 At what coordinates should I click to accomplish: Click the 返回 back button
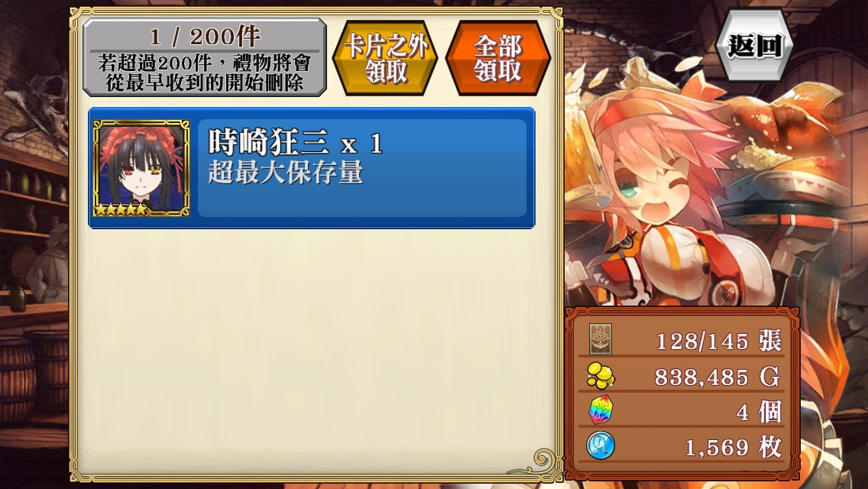pos(754,45)
